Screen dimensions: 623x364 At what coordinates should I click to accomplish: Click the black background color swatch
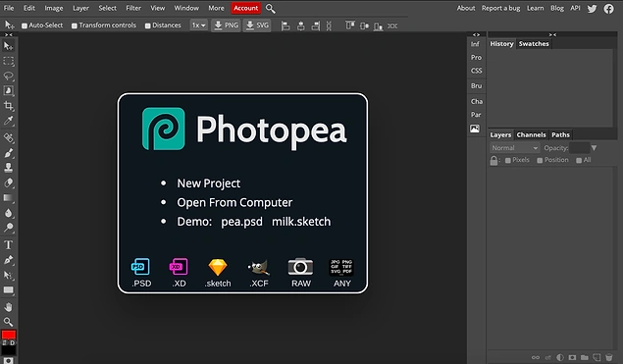pos(9,349)
